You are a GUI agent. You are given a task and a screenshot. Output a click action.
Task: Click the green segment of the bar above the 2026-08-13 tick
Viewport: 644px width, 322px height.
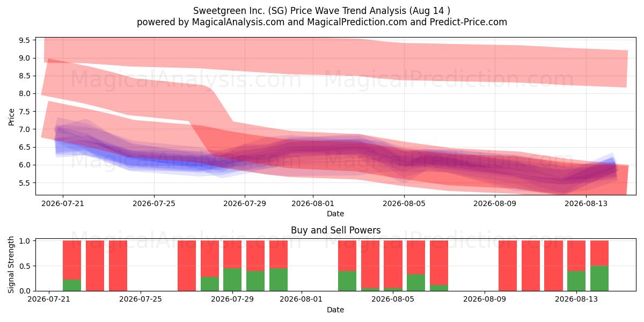576,281
